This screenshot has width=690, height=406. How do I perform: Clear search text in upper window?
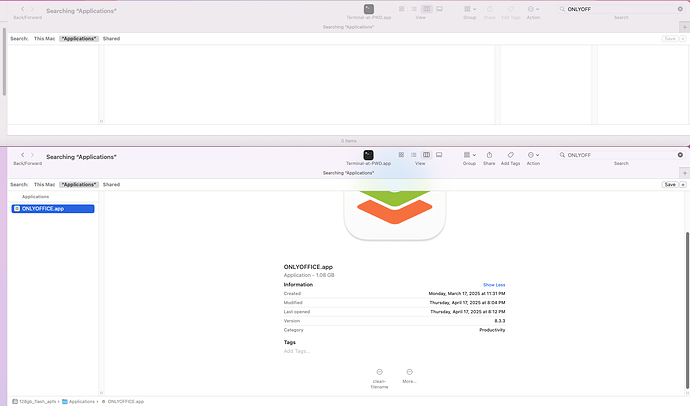[680, 9]
